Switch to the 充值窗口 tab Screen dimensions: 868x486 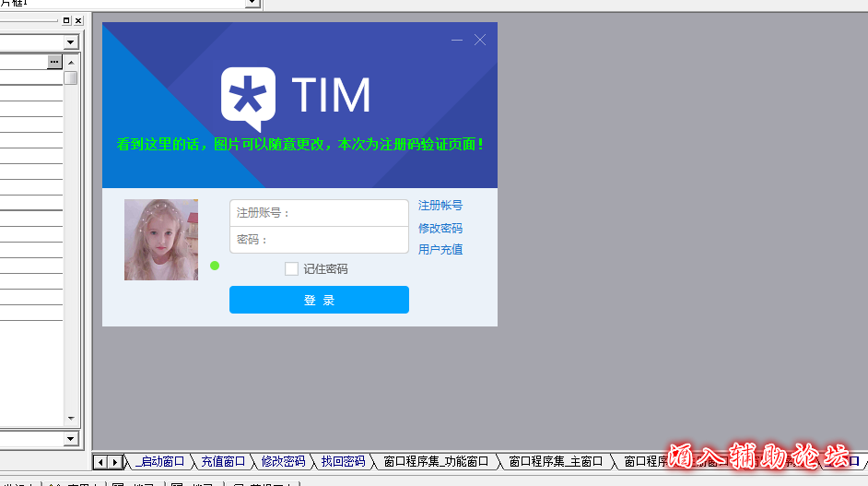pos(223,462)
